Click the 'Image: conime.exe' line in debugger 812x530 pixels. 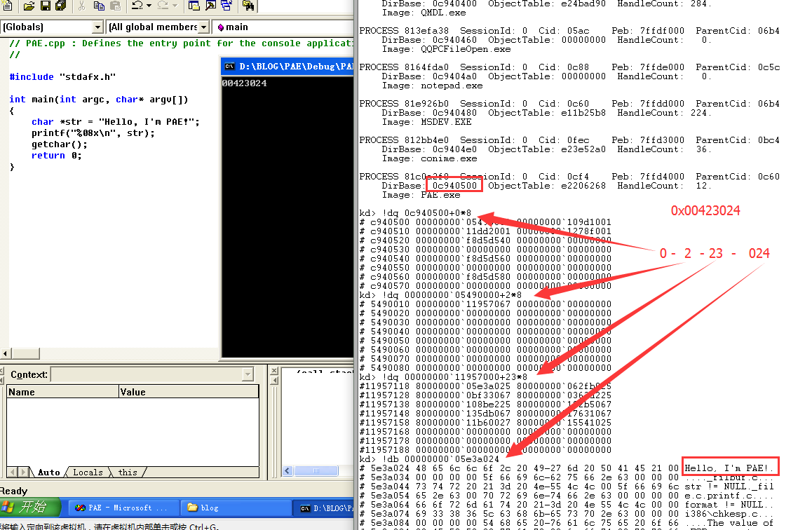(x=429, y=158)
